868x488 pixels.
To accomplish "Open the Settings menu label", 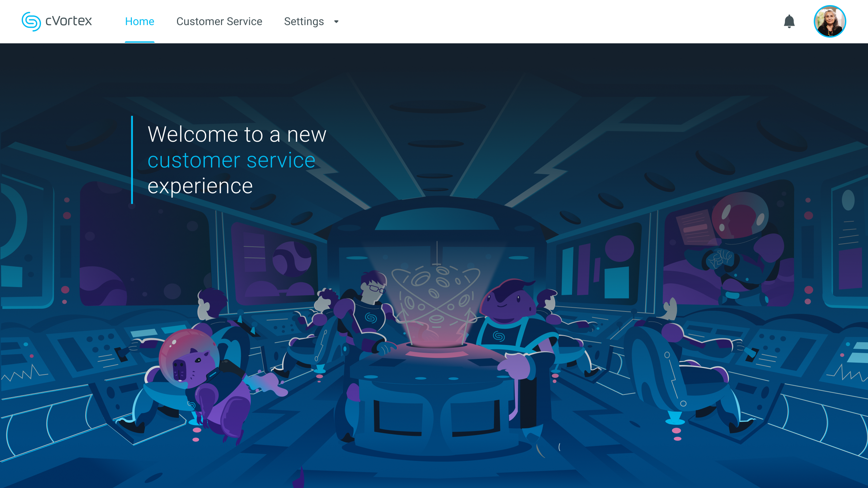I will pos(304,21).
